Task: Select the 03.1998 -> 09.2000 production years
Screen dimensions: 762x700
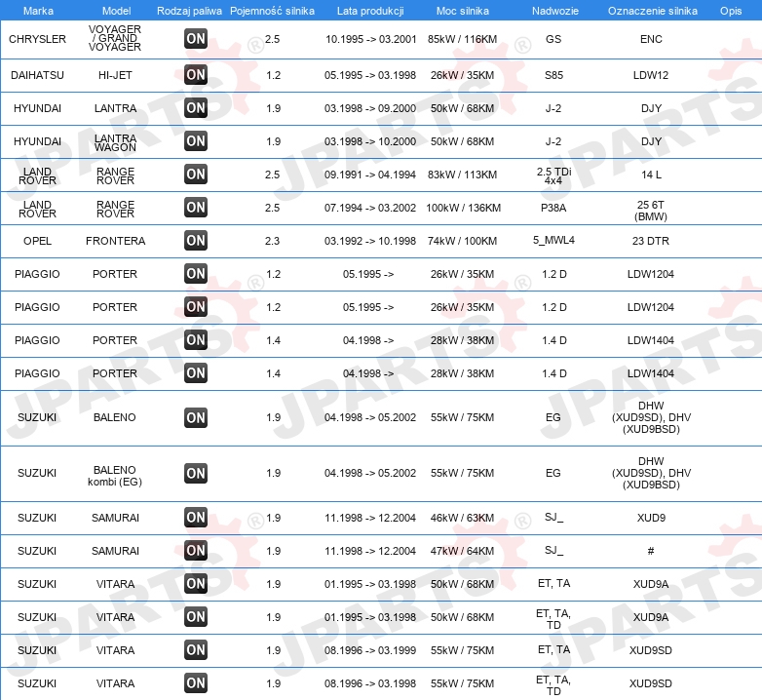Action: [370, 108]
